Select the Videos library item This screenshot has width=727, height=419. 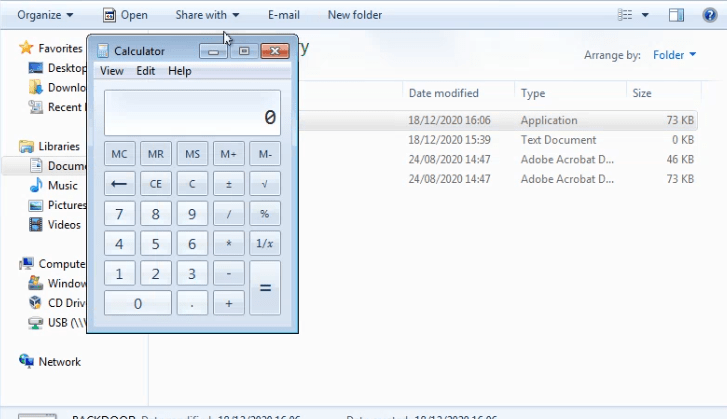coord(64,225)
